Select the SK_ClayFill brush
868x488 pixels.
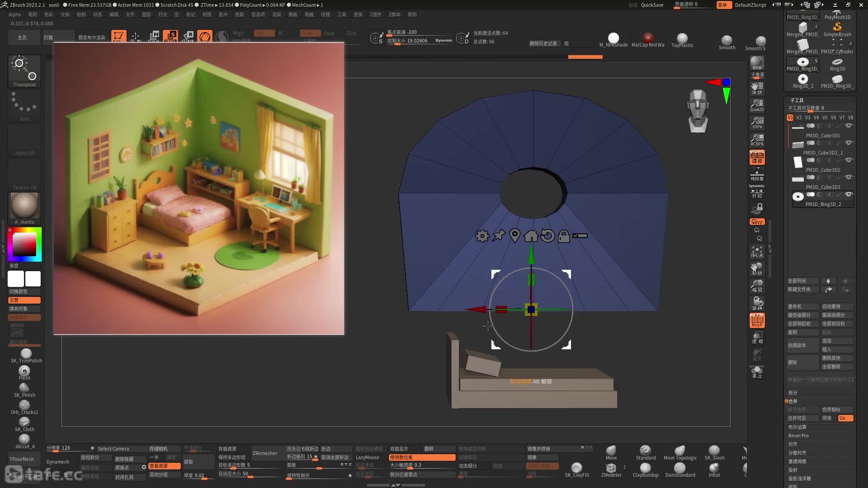coord(577,470)
